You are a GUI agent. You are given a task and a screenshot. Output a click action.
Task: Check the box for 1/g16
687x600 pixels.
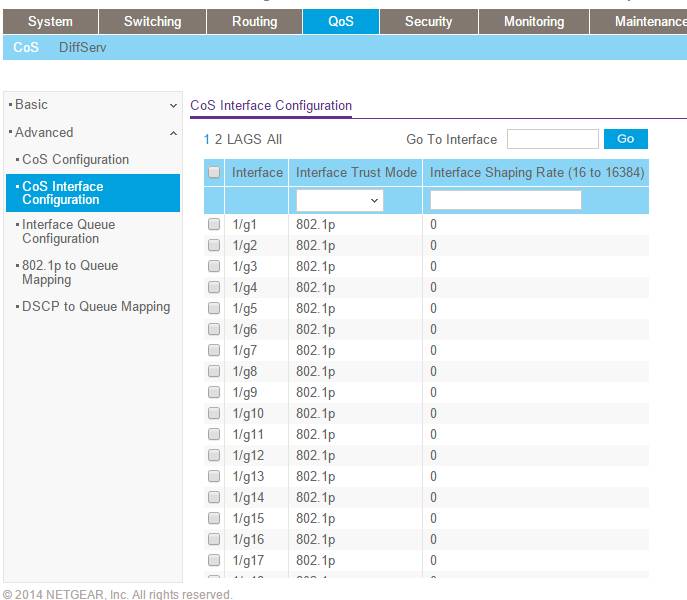pos(214,540)
